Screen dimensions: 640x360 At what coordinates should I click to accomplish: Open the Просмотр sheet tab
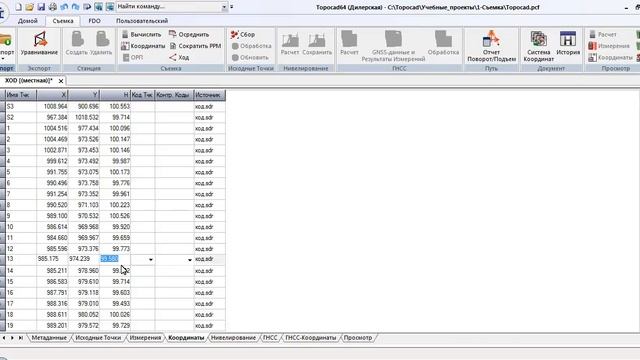[358, 338]
